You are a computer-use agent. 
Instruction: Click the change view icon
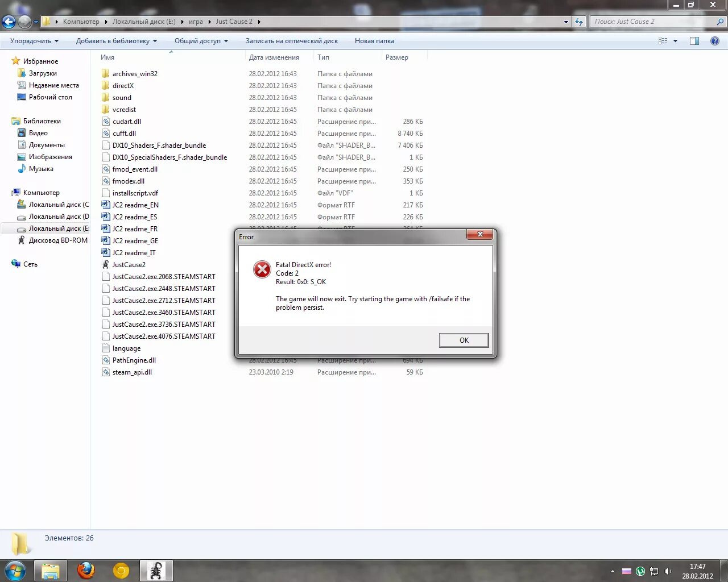click(x=663, y=41)
